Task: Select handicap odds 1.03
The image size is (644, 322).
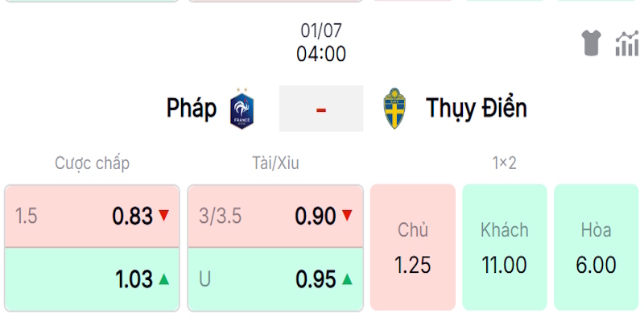Action: pos(92,279)
